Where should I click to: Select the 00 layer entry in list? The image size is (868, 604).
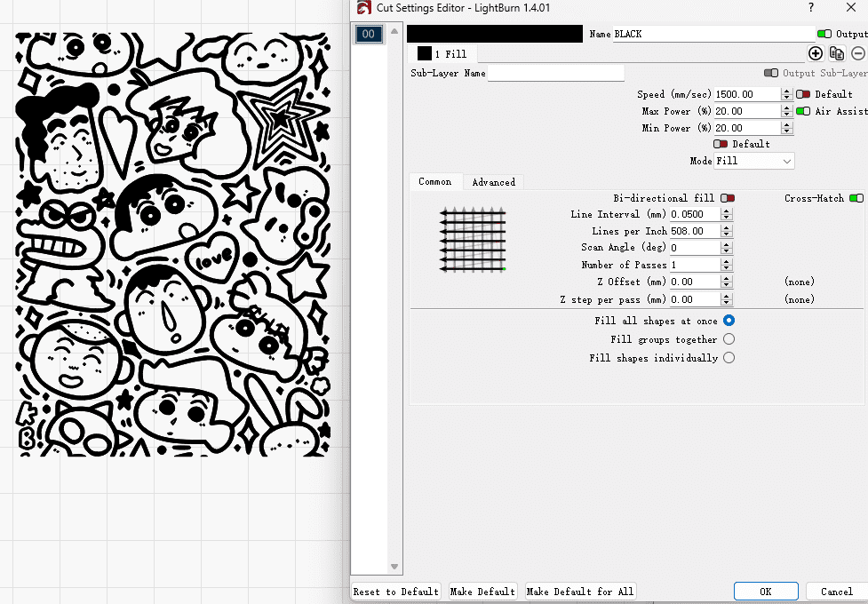tap(369, 34)
